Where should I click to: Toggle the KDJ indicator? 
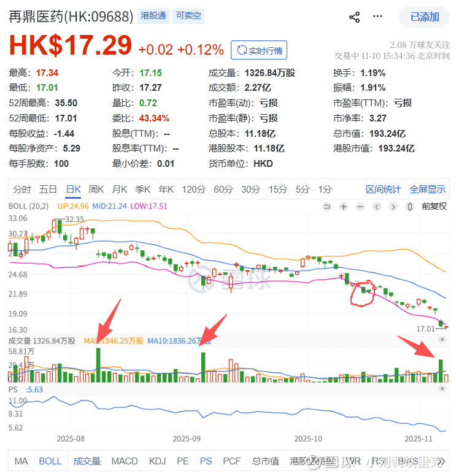(x=157, y=461)
